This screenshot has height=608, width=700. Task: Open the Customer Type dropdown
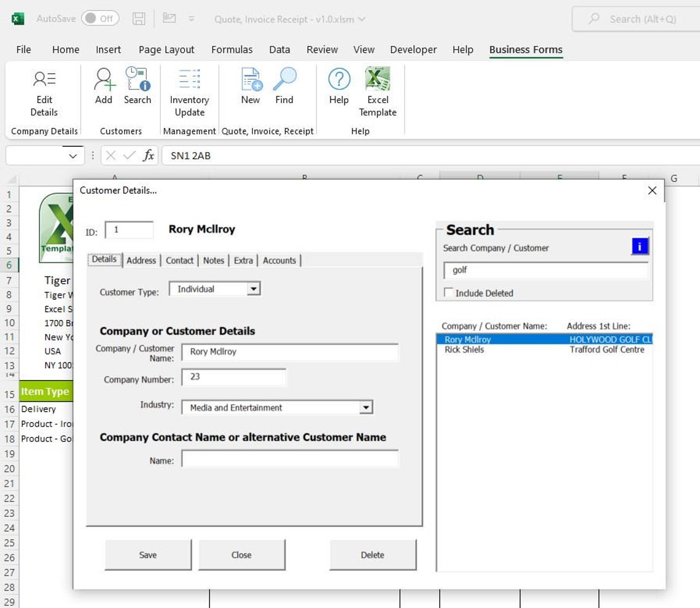click(254, 288)
